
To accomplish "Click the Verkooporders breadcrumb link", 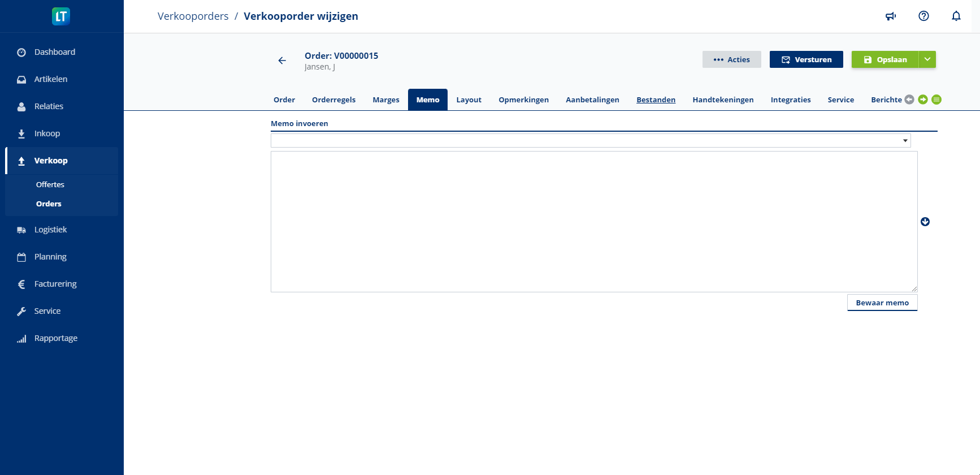I will coord(193,16).
